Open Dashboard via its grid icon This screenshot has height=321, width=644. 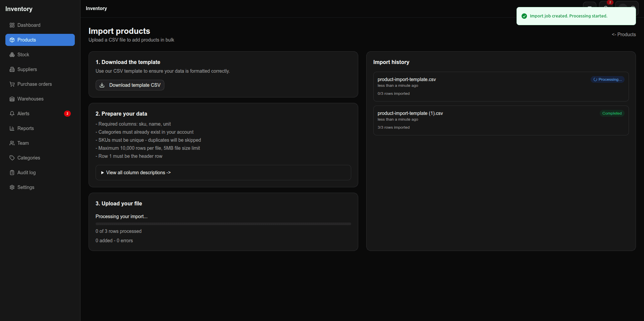[x=12, y=25]
